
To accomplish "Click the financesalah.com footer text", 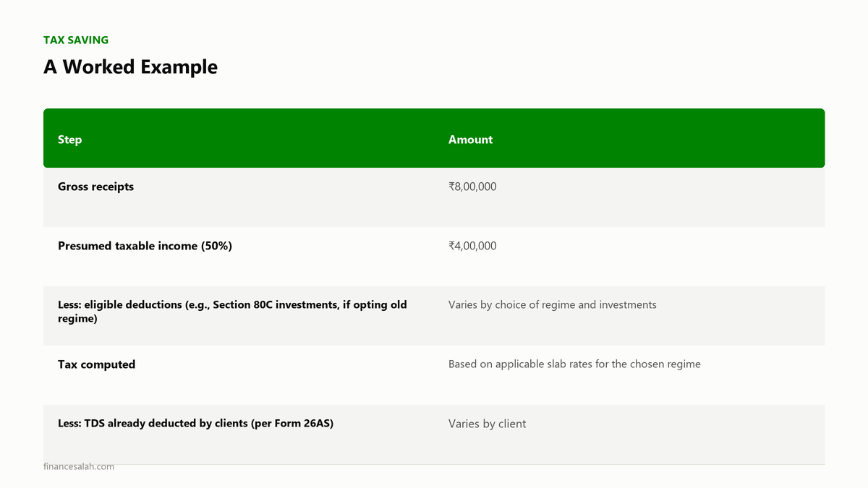I will tap(79, 466).
